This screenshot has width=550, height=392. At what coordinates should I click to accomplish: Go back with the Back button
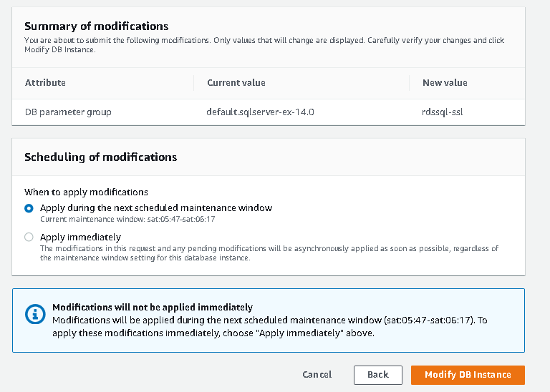[377, 375]
